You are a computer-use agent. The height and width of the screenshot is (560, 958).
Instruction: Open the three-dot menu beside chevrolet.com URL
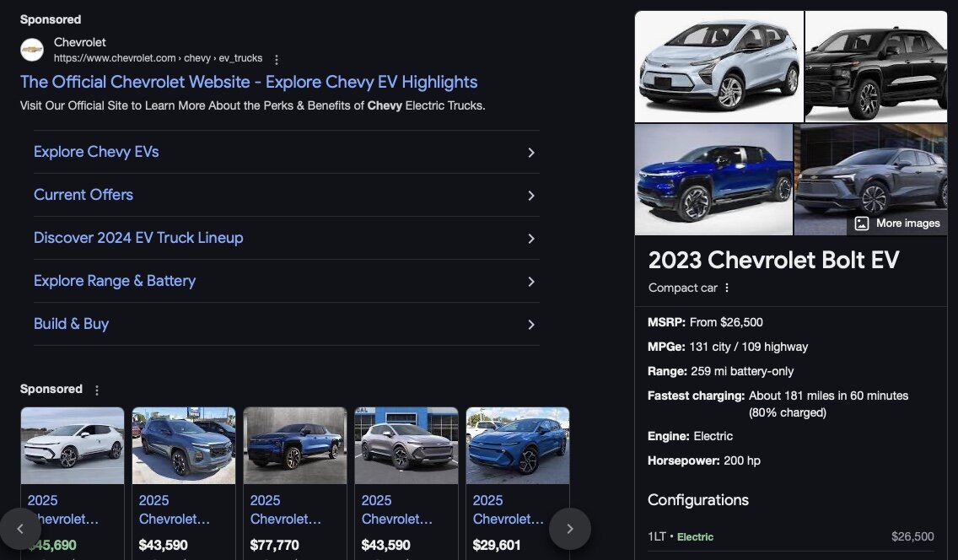277,59
